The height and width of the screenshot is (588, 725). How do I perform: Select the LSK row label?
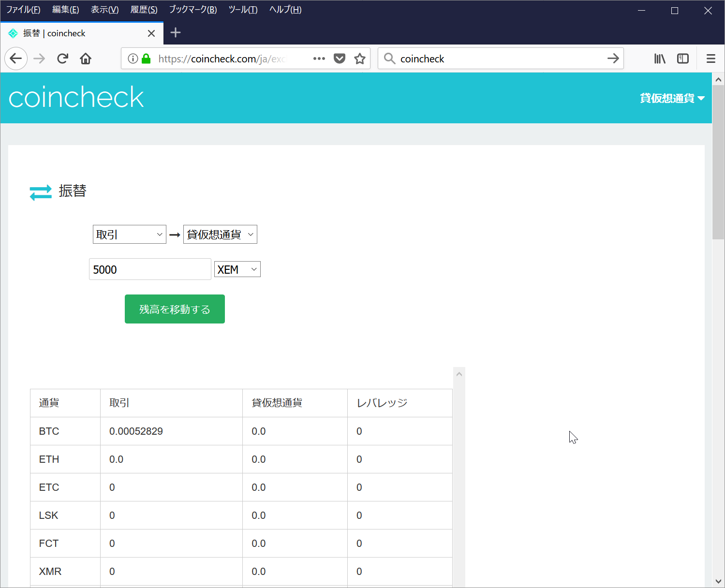click(x=48, y=515)
